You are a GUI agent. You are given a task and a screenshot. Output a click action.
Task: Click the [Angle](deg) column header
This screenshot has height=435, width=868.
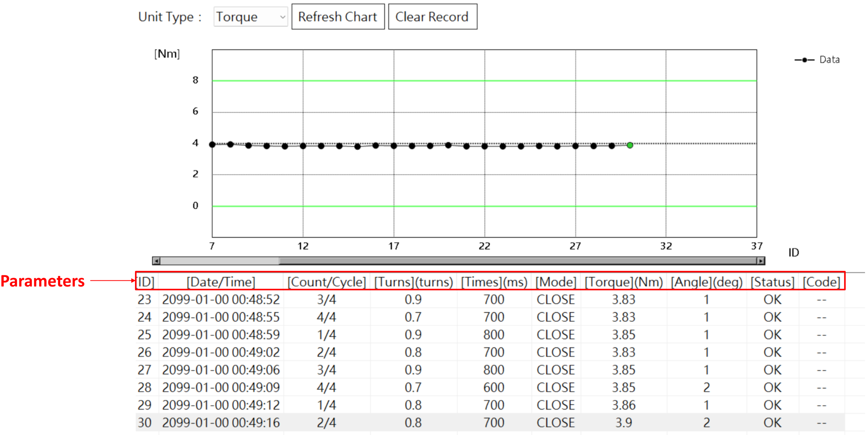pyautogui.click(x=706, y=282)
